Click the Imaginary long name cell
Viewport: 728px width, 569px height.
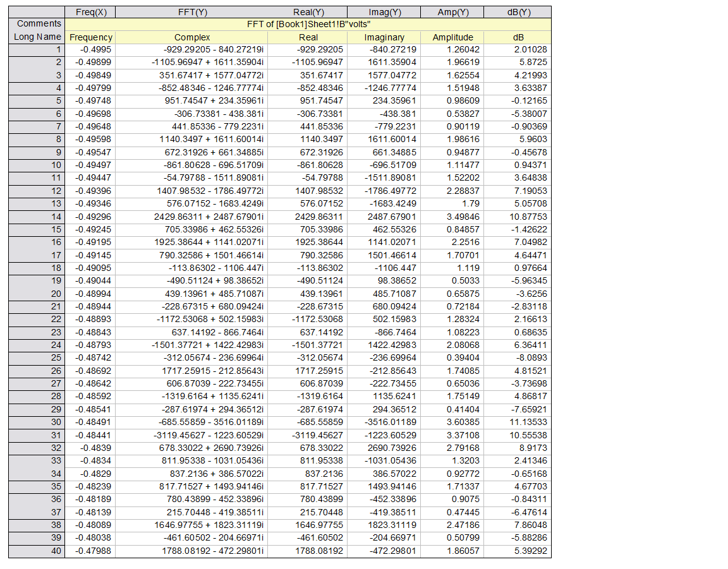point(384,37)
